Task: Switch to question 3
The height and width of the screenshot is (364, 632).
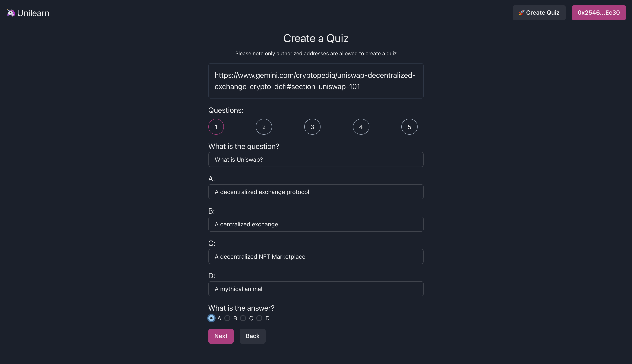Action: point(312,127)
